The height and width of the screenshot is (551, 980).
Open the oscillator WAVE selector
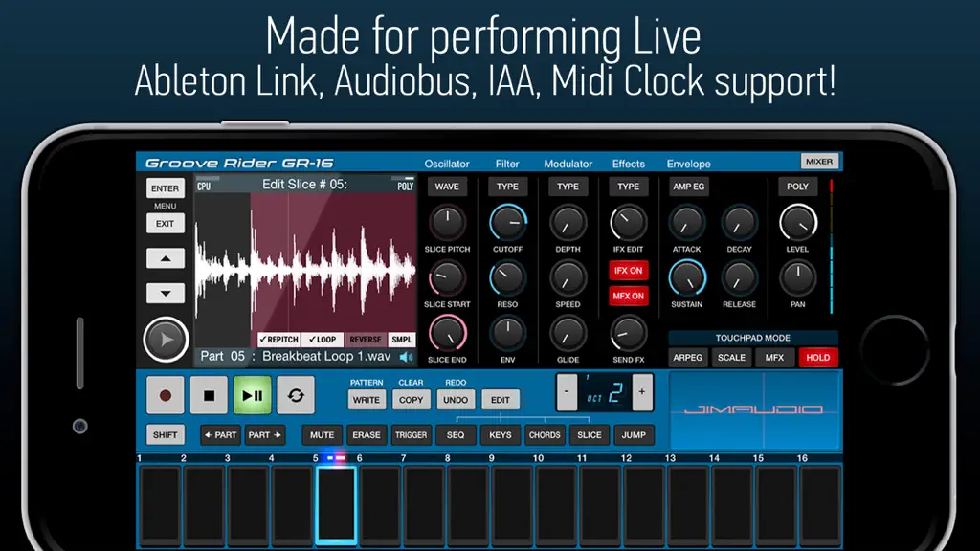click(447, 187)
